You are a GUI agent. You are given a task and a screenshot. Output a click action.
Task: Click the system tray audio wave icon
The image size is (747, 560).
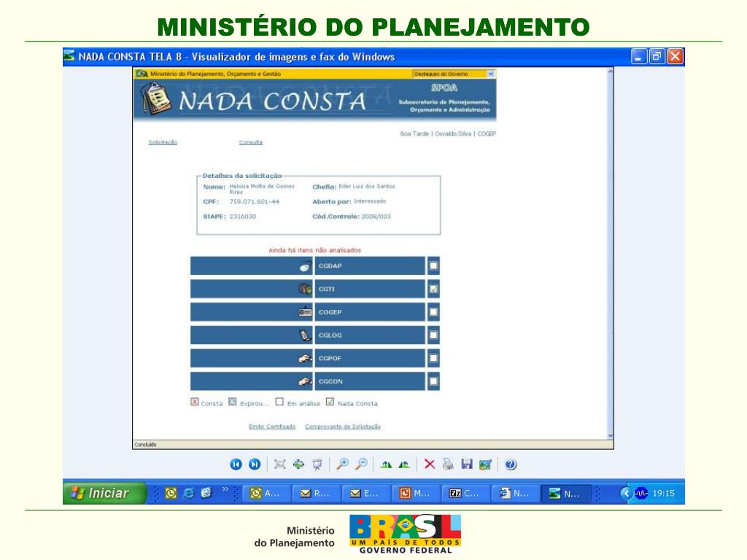[642, 493]
